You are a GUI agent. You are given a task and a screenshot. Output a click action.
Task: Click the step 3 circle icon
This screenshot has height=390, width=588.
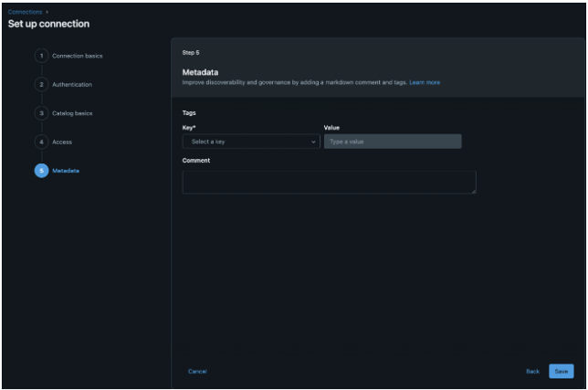(42, 113)
